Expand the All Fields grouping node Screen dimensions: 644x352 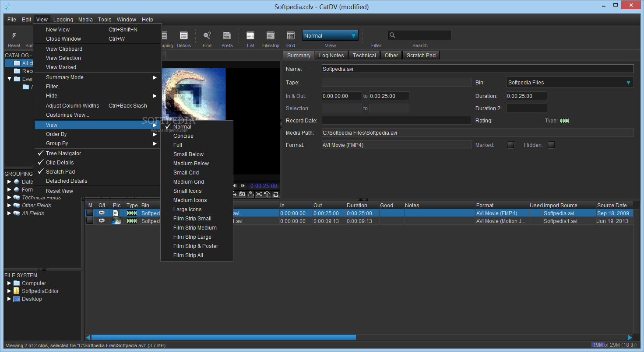point(9,213)
